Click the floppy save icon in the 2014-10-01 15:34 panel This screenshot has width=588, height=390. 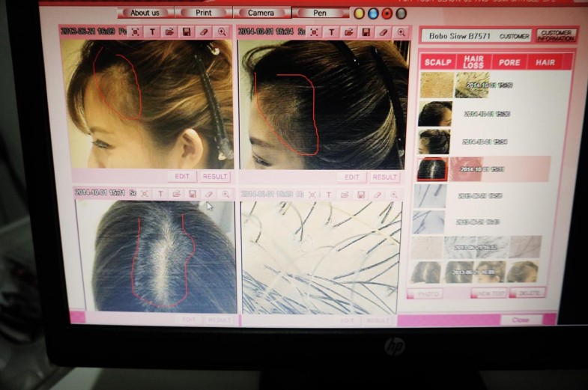click(366, 32)
